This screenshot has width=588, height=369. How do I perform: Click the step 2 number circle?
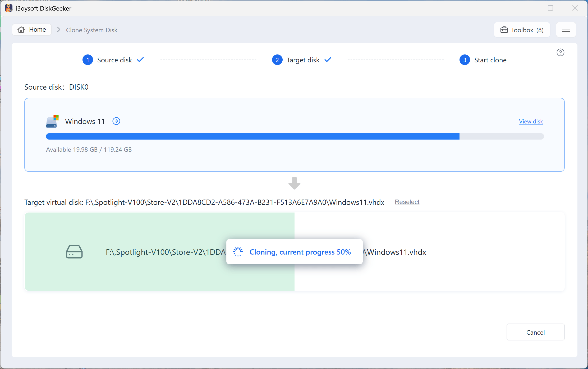click(x=277, y=60)
